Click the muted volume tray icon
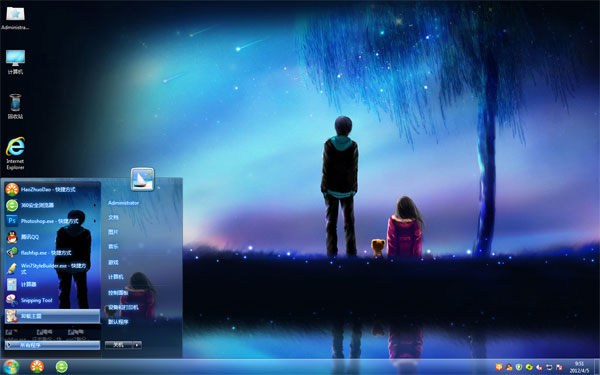Image resolution: width=600 pixels, height=375 pixels. click(539, 367)
